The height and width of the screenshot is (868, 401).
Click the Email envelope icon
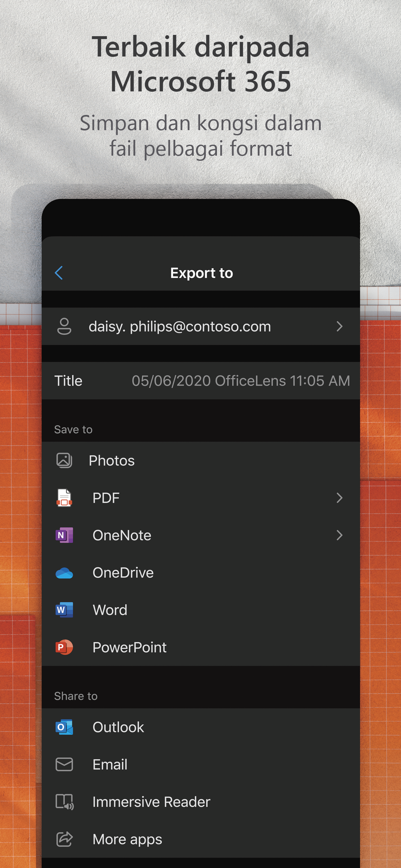(64, 764)
